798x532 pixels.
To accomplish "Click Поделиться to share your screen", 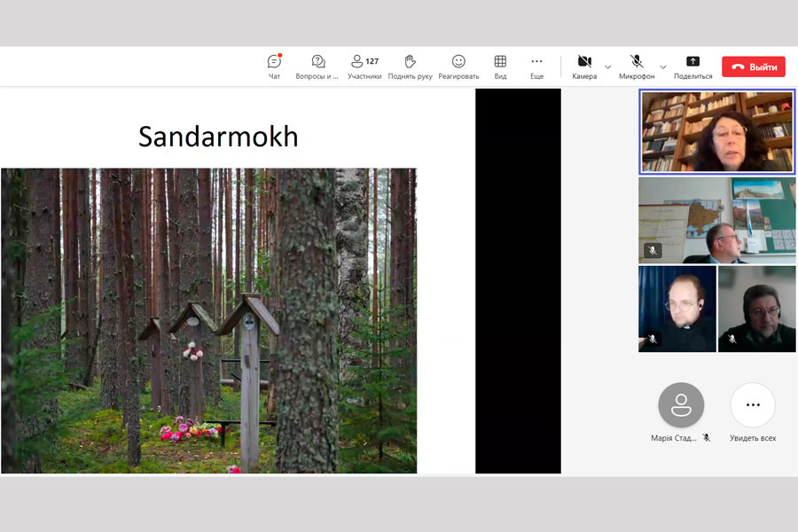I will point(692,66).
